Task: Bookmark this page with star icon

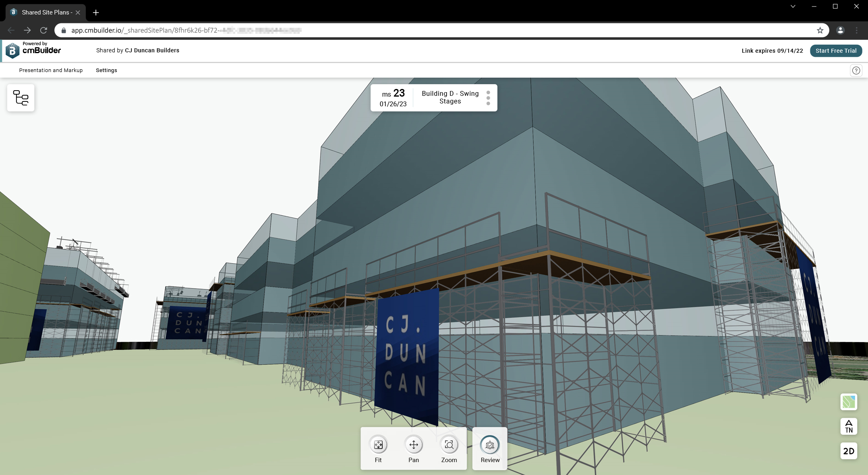Action: 820,30
